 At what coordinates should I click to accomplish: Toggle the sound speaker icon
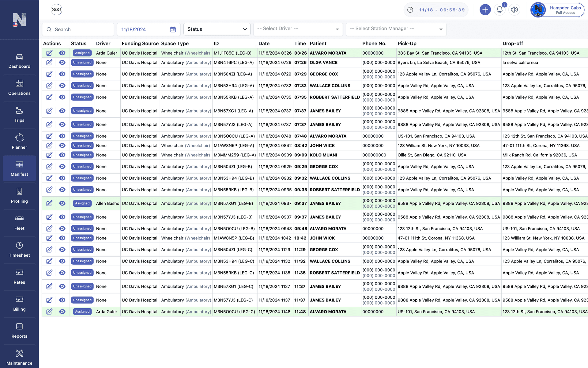514,10
